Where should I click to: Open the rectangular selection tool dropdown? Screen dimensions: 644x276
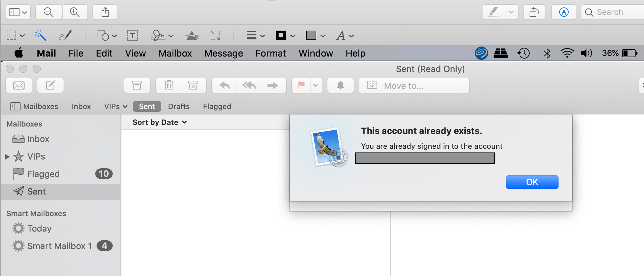click(x=16, y=35)
